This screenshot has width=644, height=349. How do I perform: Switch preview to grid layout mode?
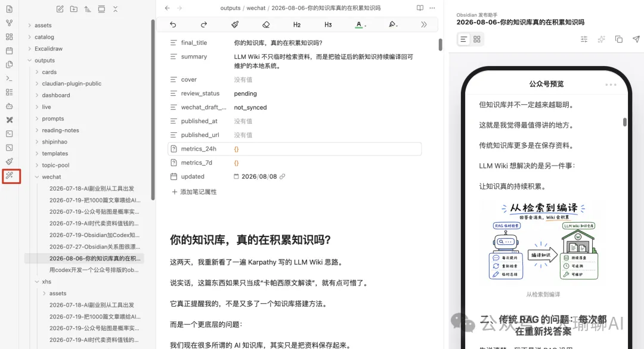pos(477,39)
